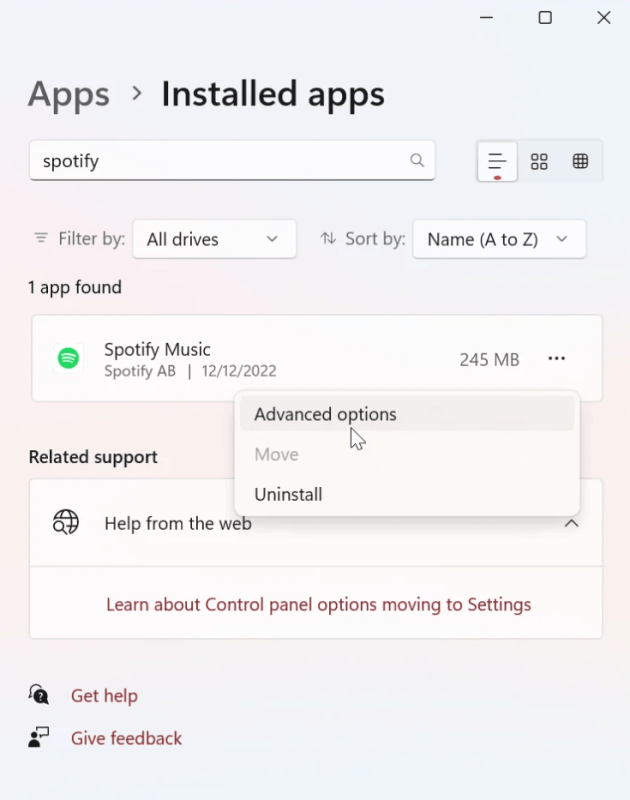Maximize the Settings window
Screen dimensions: 630x800
pyautogui.click(x=545, y=18)
